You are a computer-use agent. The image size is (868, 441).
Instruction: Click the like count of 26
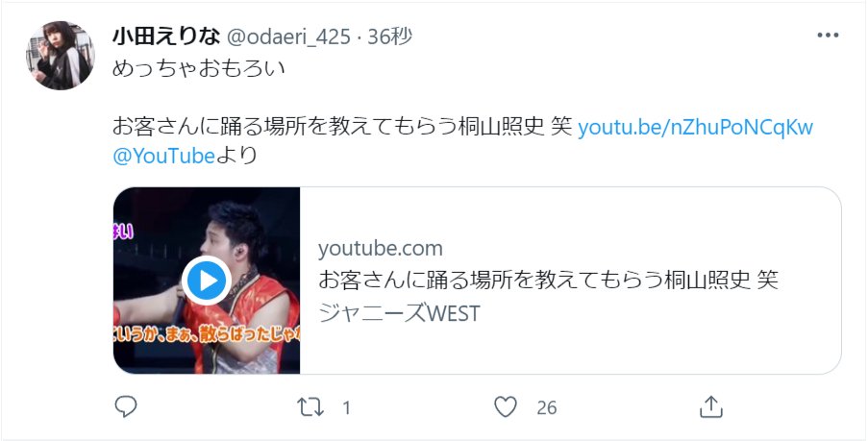(x=546, y=408)
